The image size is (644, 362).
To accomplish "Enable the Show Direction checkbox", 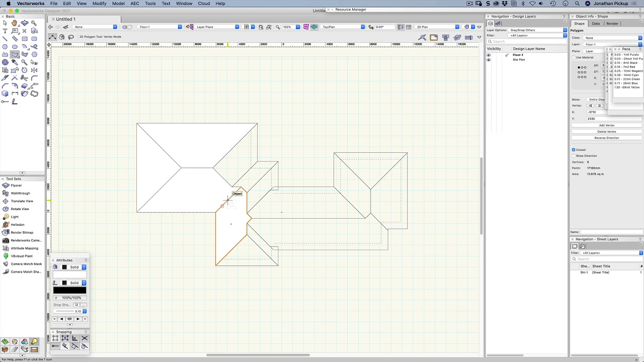I will click(574, 156).
